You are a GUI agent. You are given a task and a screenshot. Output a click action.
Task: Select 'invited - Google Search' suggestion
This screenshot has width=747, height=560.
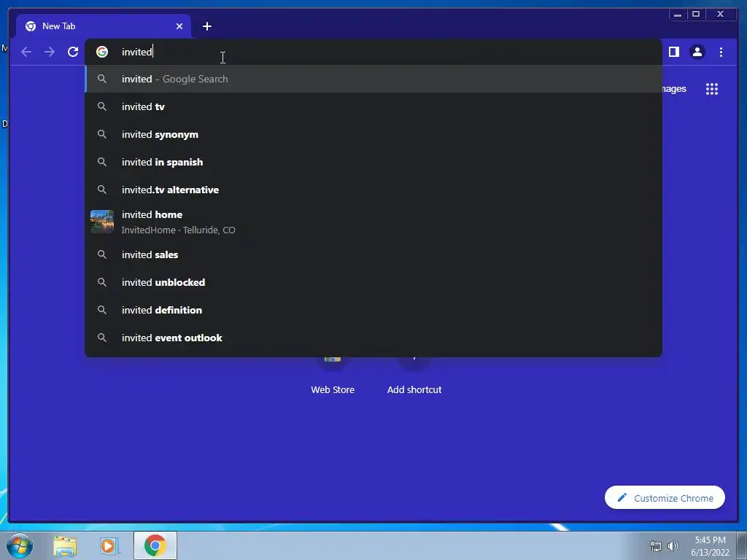pyautogui.click(x=373, y=79)
